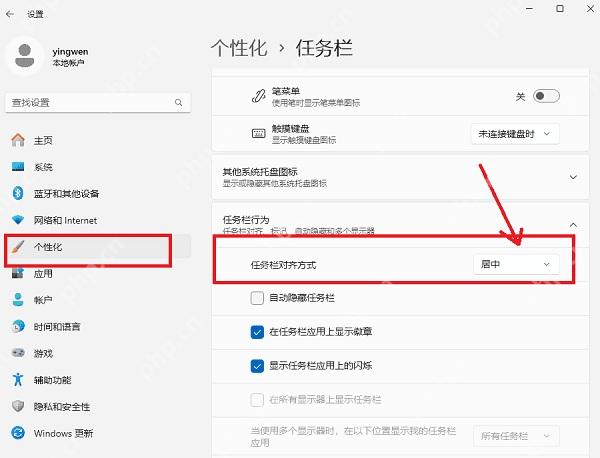Click the 任务栏对齐方式 label text
The height and width of the screenshot is (458, 600).
click(283, 265)
